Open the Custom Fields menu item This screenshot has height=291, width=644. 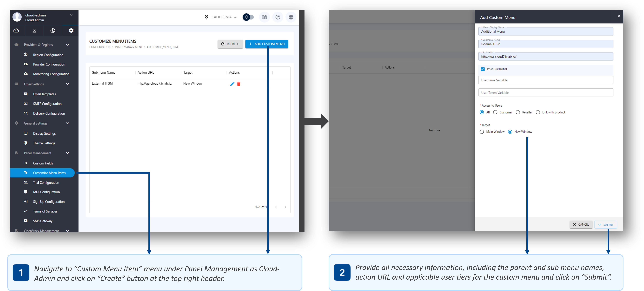point(43,163)
